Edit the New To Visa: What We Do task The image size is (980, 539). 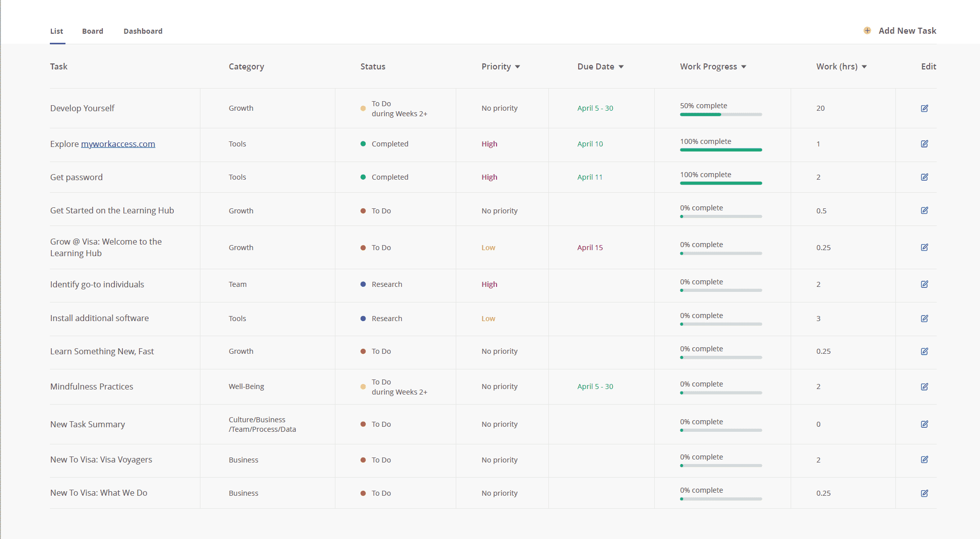coord(924,493)
